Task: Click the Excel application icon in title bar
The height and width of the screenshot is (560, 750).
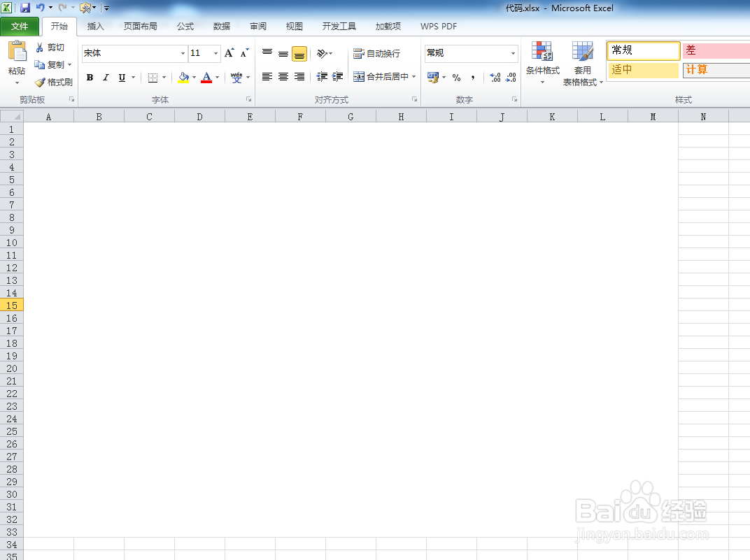Action: [7, 7]
